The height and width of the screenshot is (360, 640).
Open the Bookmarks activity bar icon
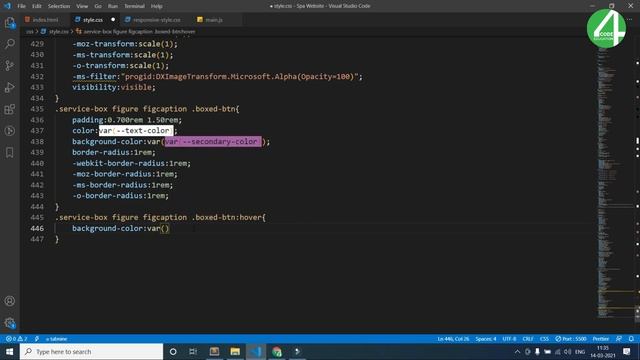(10, 152)
